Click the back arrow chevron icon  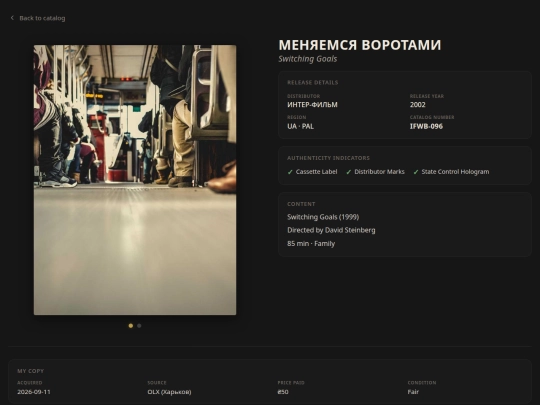pos(12,18)
